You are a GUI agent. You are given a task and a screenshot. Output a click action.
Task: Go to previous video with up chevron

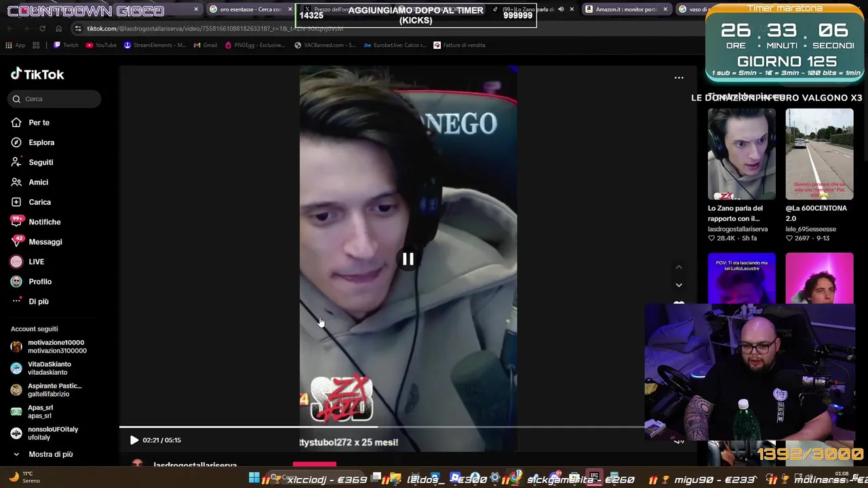(x=679, y=267)
